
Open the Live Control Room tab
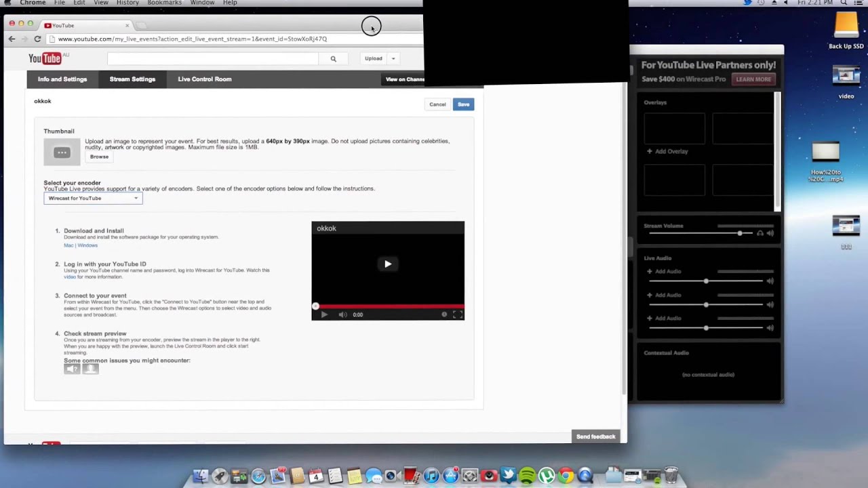click(x=205, y=79)
